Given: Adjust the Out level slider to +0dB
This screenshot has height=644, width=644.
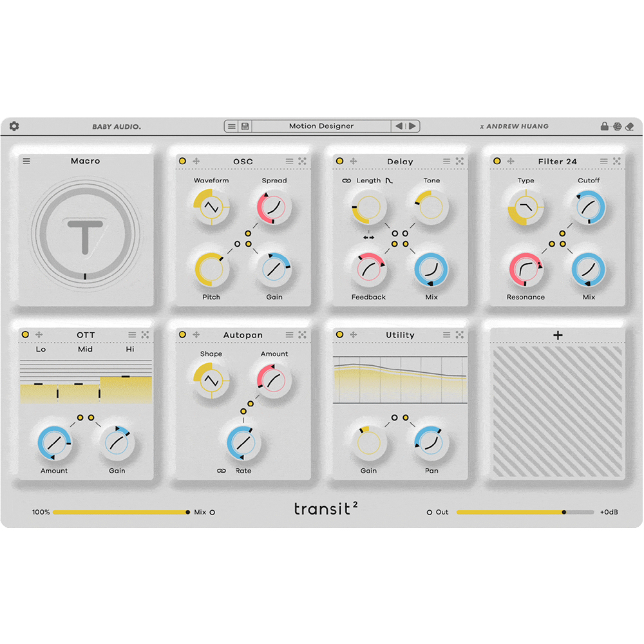Looking at the screenshot, I should tap(563, 512).
